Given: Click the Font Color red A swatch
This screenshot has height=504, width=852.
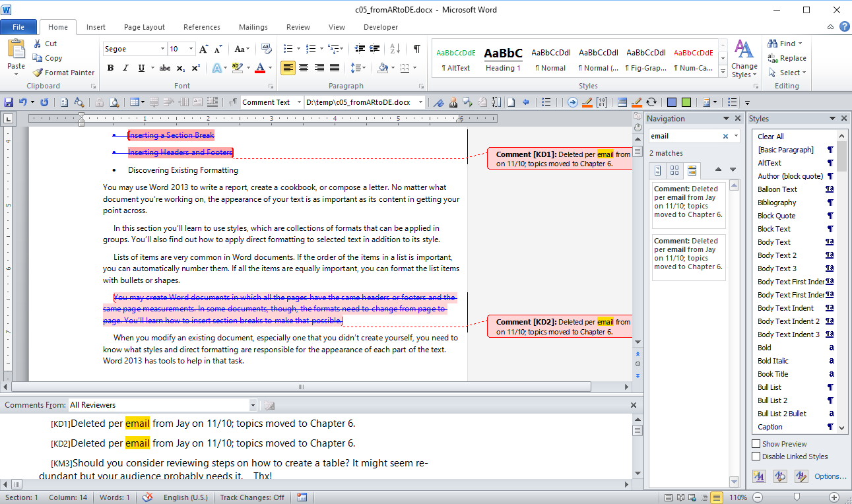Looking at the screenshot, I should point(260,68).
